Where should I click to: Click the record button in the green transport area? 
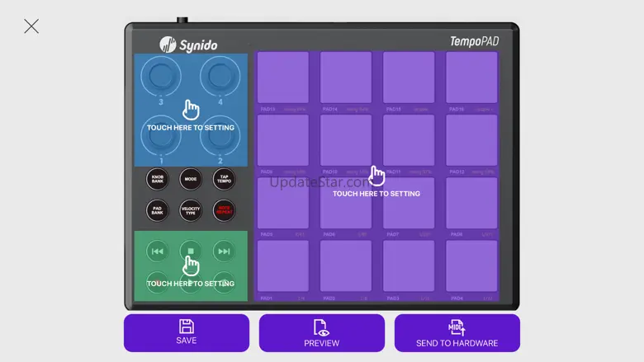(158, 282)
